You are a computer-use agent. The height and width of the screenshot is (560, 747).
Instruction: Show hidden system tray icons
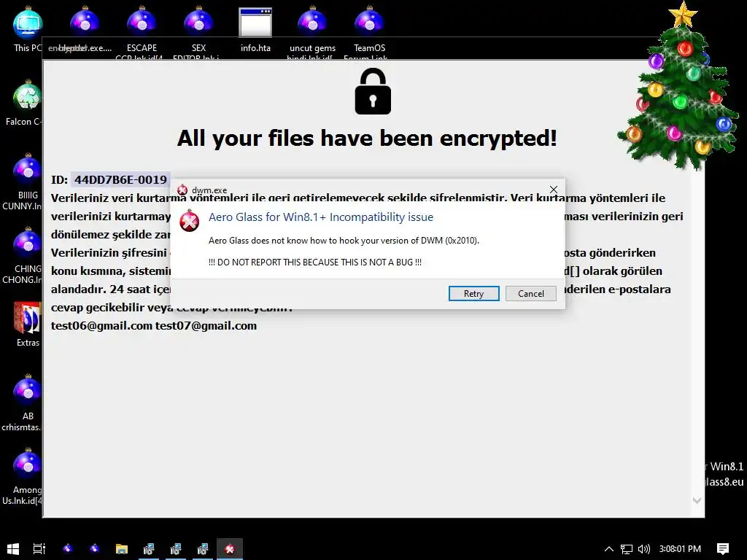click(608, 548)
